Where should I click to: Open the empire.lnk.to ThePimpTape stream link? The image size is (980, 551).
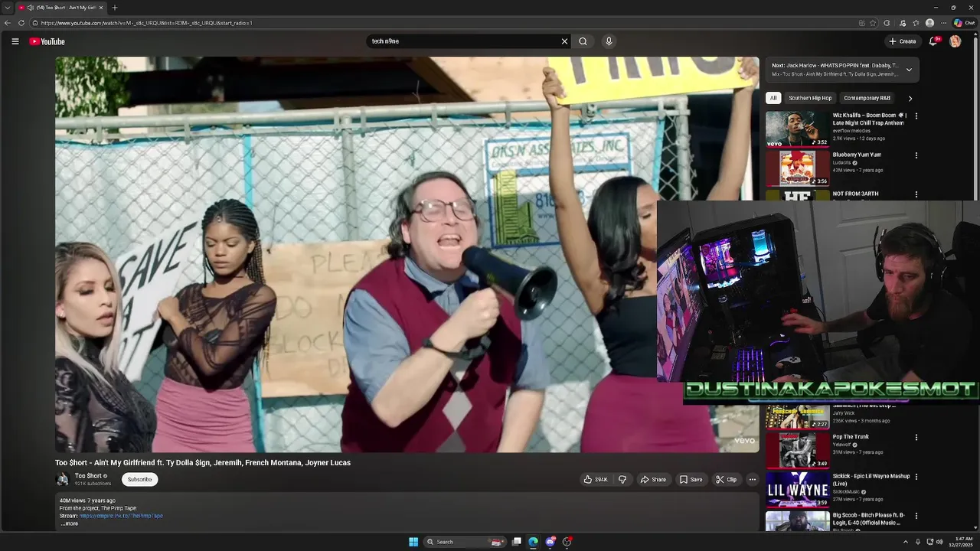coord(121,516)
